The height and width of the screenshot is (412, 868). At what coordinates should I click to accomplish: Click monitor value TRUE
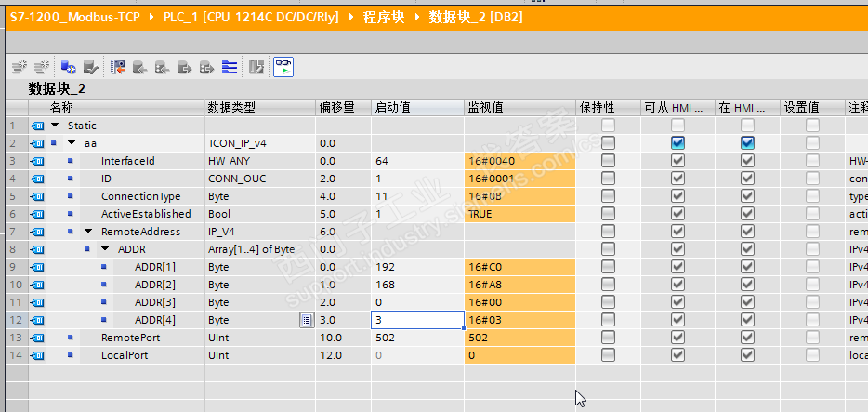[x=519, y=214]
